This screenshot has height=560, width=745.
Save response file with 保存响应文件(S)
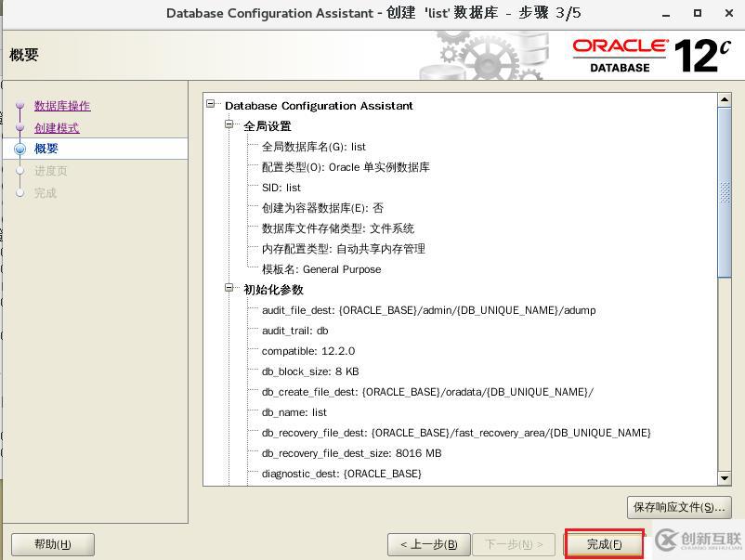point(679,507)
